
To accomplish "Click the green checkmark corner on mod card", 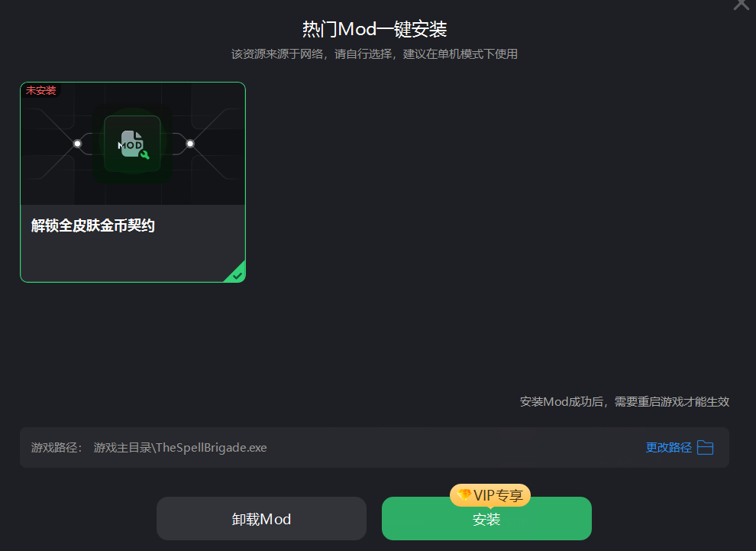I will (237, 274).
